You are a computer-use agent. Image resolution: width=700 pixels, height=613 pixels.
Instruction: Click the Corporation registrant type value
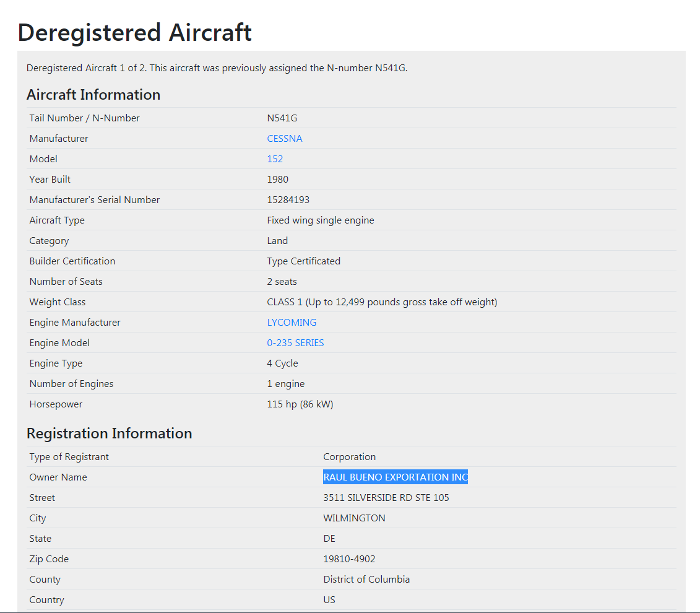click(350, 457)
